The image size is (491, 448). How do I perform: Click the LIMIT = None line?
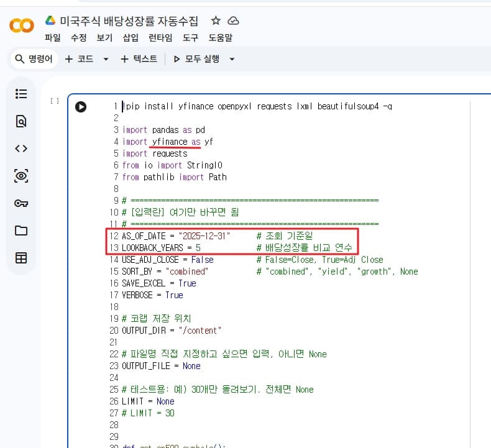148,401
